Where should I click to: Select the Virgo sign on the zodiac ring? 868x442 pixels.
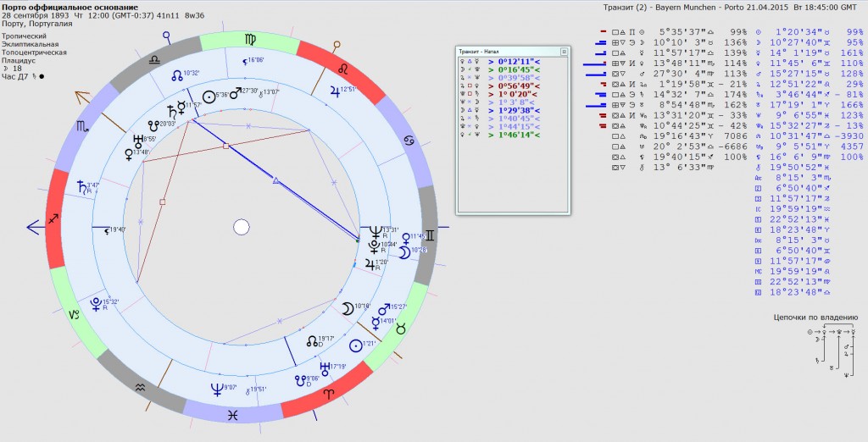coord(251,40)
